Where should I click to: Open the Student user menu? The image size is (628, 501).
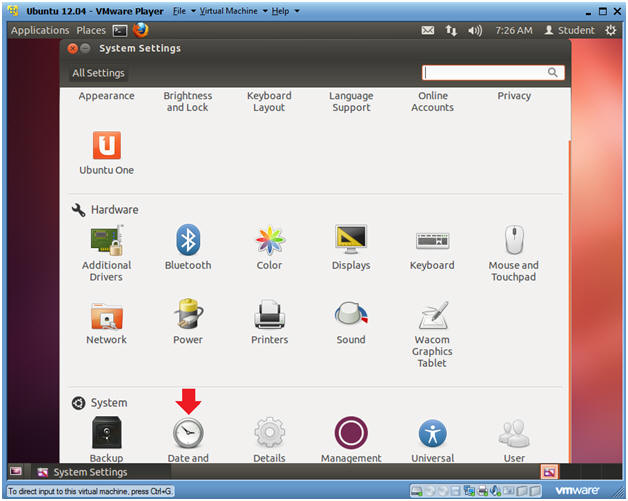[x=570, y=30]
